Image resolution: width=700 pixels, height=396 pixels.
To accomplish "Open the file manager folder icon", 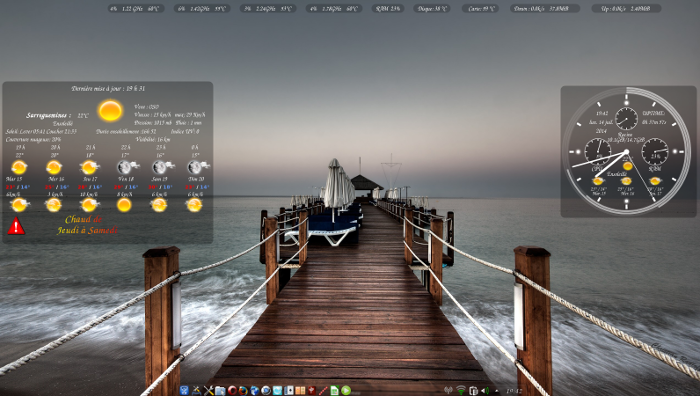I will pos(220,391).
